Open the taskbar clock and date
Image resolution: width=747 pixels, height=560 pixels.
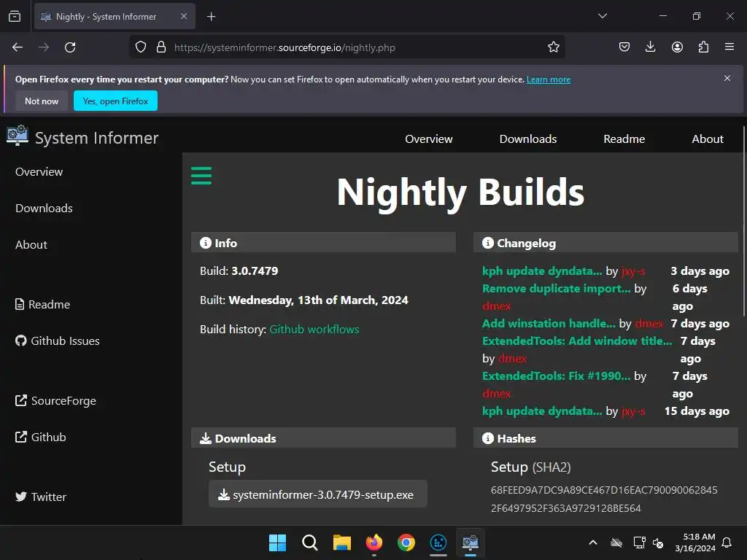(x=694, y=542)
